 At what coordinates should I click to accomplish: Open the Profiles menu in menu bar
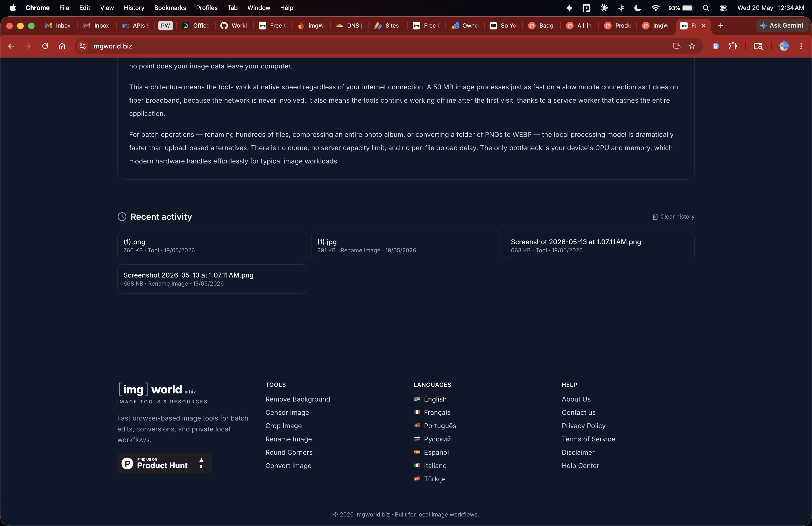206,8
